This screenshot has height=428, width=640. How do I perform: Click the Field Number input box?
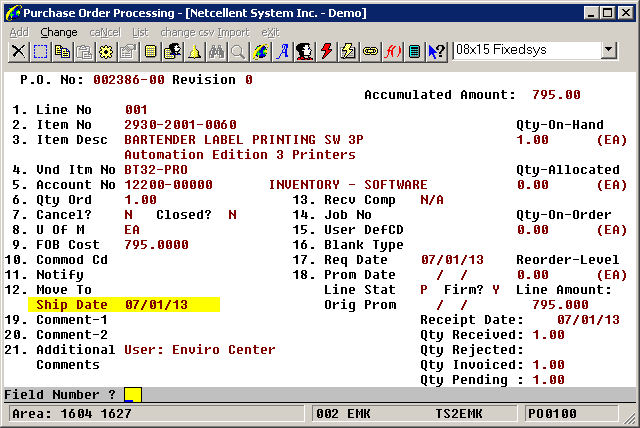(133, 395)
